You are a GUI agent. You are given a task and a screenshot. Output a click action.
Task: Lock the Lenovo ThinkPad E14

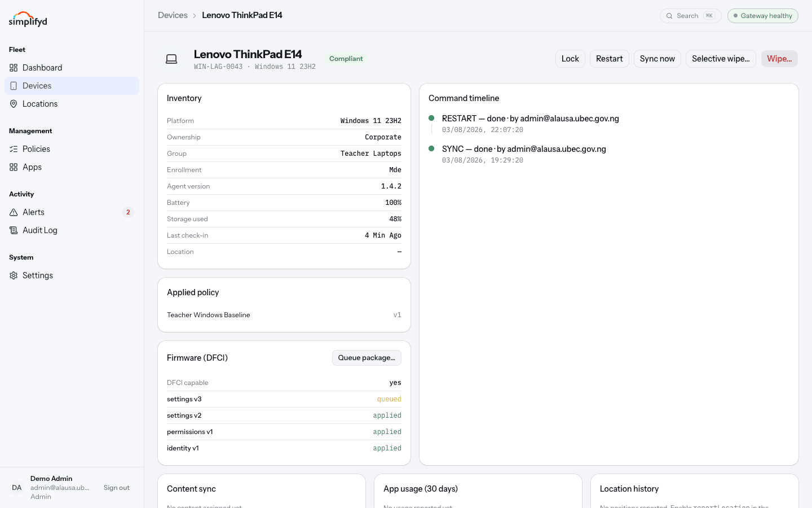(x=570, y=59)
